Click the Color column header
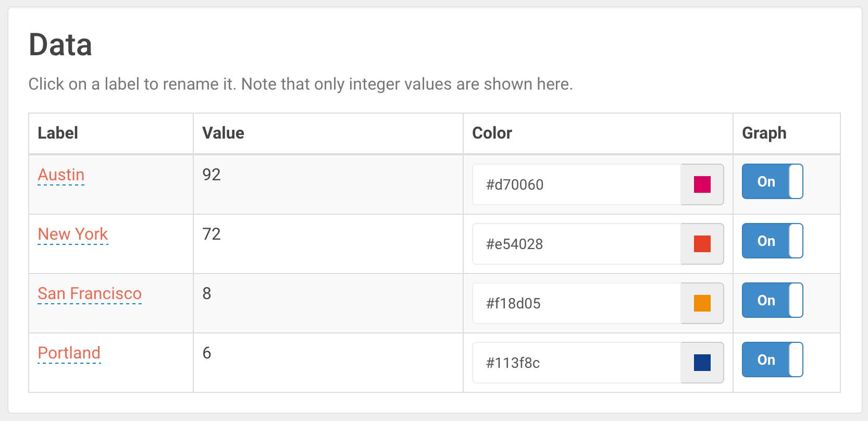Image resolution: width=868 pixels, height=421 pixels. (492, 133)
